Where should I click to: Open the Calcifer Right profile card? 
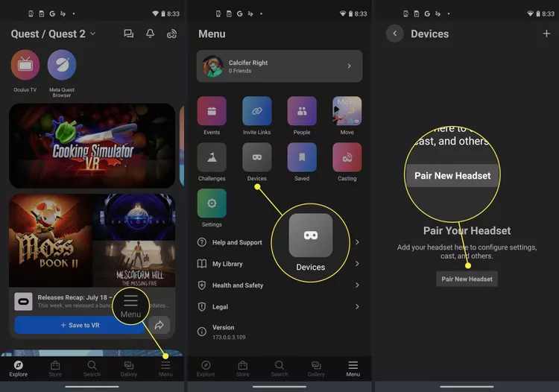point(279,66)
